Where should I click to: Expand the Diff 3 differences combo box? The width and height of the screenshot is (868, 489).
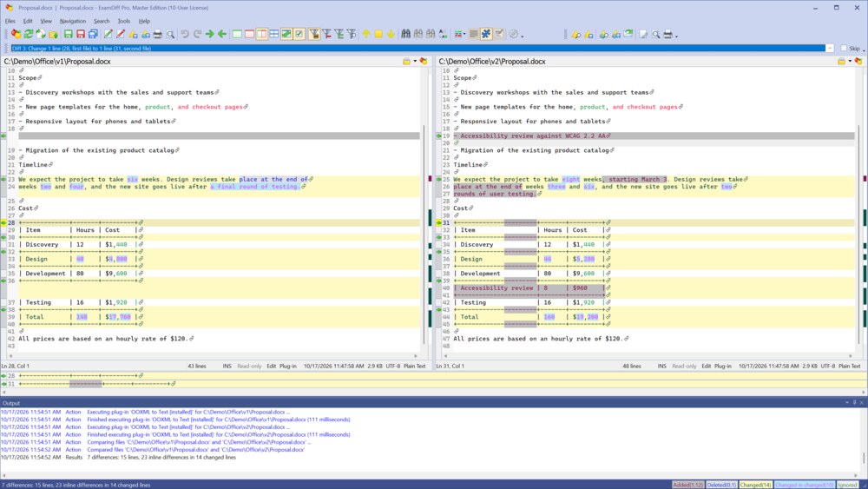click(829, 48)
